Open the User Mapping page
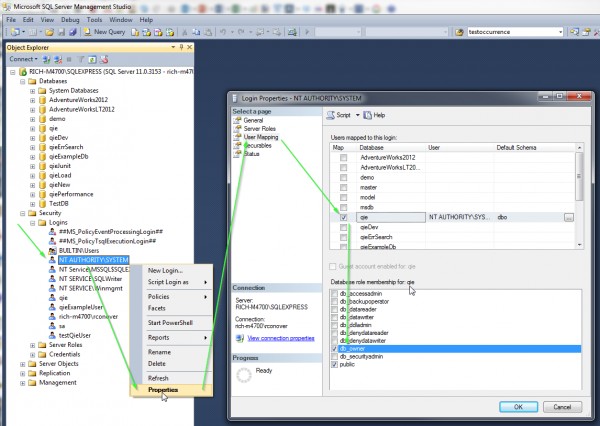The height and width of the screenshot is (426, 600). (x=261, y=137)
